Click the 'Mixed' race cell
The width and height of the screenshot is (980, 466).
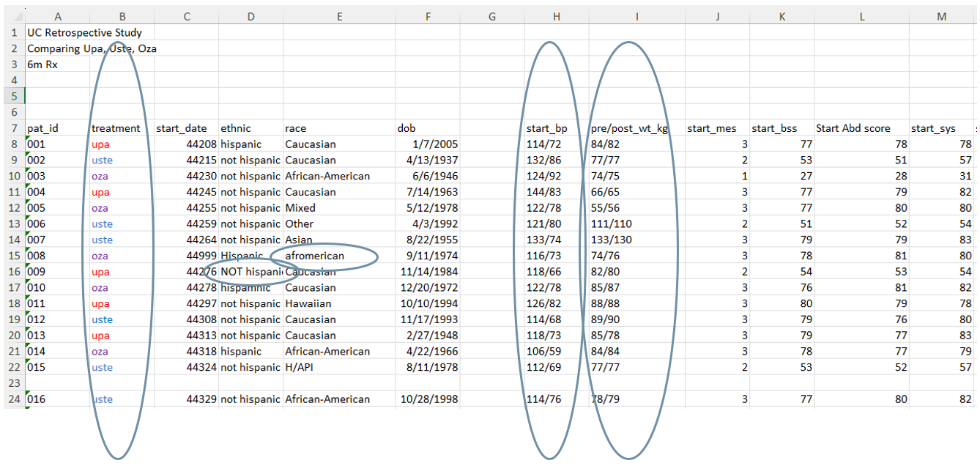click(300, 208)
